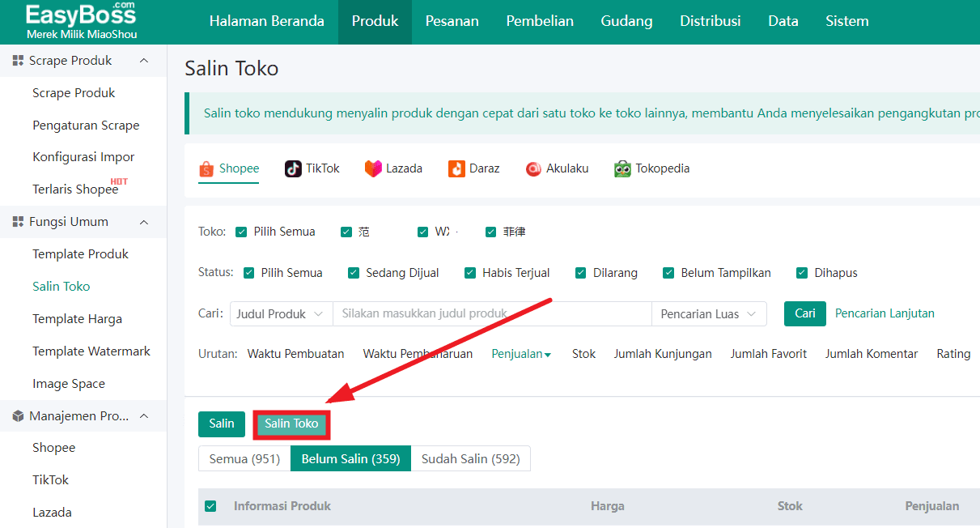
Task: Open Terlaris Shopee in sidebar
Action: (x=75, y=189)
